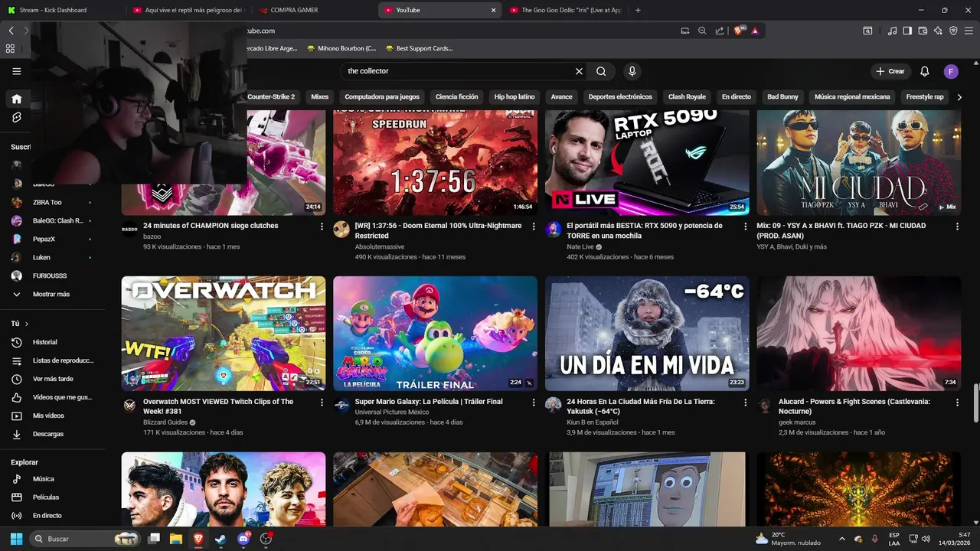This screenshot has width=980, height=551.
Task: Show more filter chips with right arrow
Action: 959,97
